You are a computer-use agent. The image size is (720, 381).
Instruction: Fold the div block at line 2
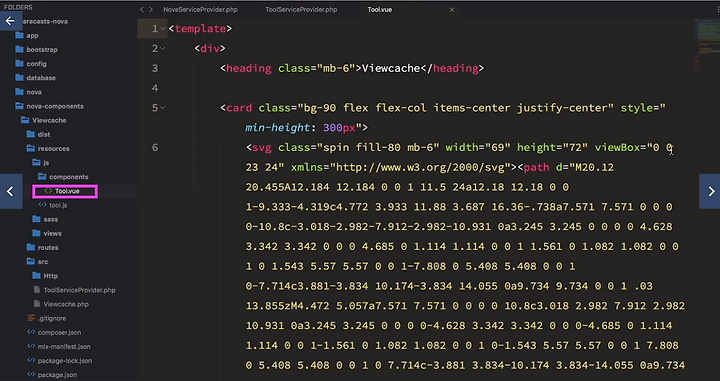pyautogui.click(x=163, y=49)
